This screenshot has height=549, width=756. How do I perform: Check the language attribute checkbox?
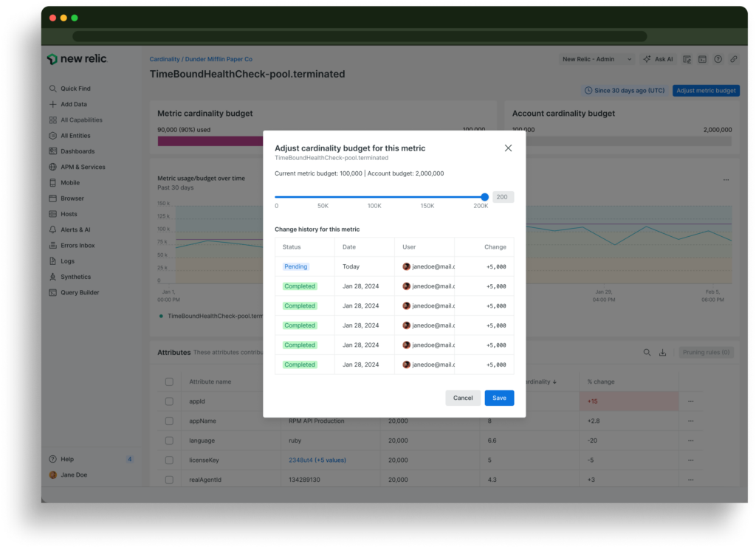(169, 441)
